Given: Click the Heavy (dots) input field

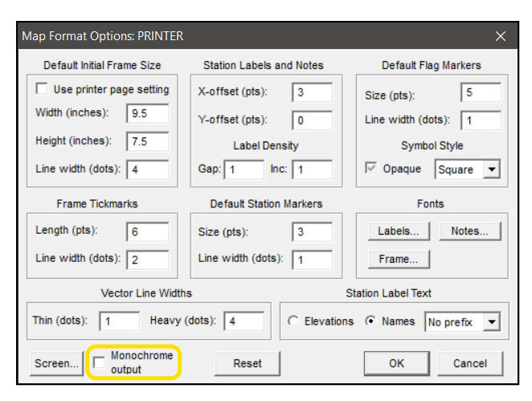Looking at the screenshot, I should pyautogui.click(x=244, y=321).
